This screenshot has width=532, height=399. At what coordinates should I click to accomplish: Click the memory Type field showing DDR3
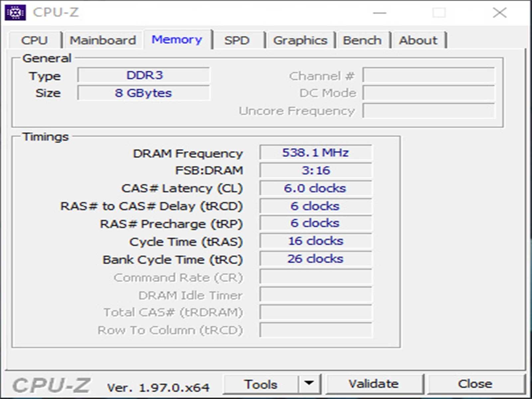tap(144, 75)
